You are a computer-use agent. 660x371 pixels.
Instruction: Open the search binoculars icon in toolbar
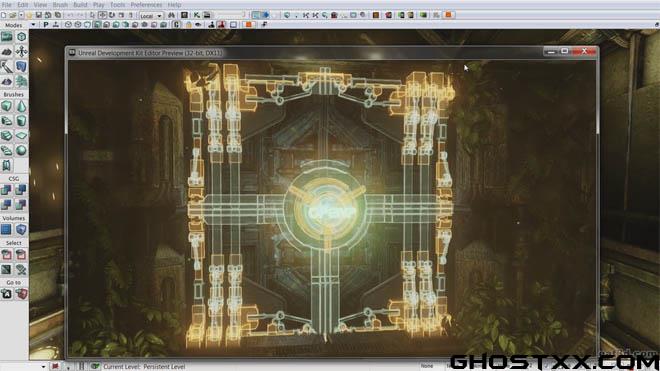click(171, 15)
